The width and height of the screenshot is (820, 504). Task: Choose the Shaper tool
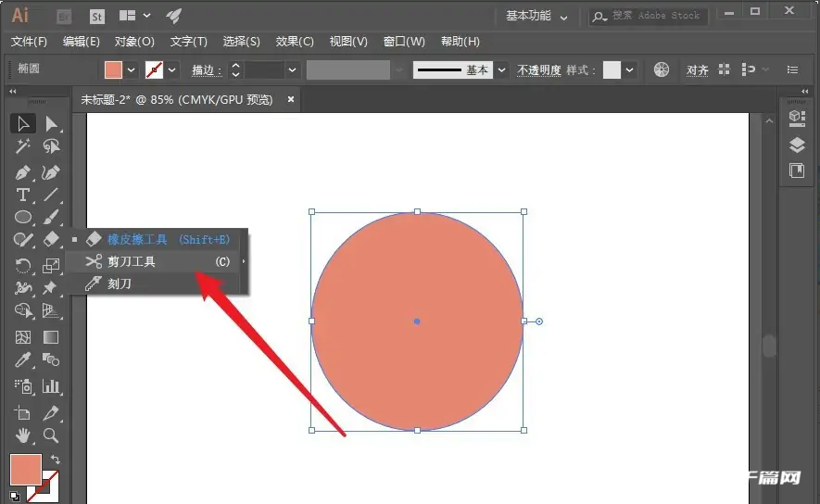point(23,240)
